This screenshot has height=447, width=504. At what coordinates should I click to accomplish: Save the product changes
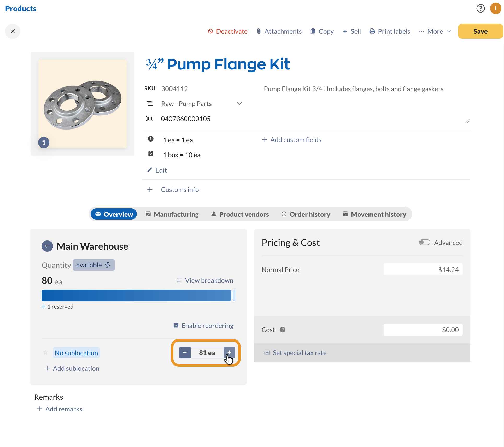click(480, 31)
